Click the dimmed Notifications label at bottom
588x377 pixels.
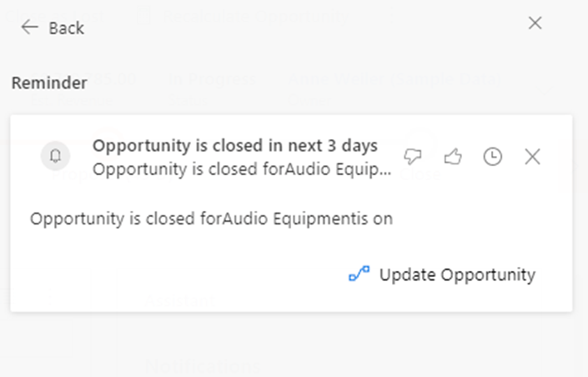pyautogui.click(x=203, y=365)
